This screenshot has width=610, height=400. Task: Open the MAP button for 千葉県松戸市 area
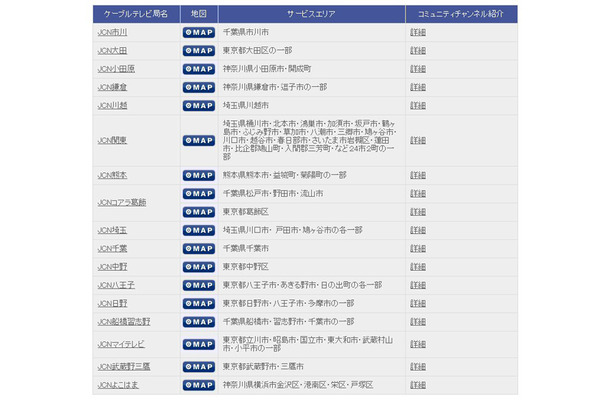pyautogui.click(x=198, y=194)
